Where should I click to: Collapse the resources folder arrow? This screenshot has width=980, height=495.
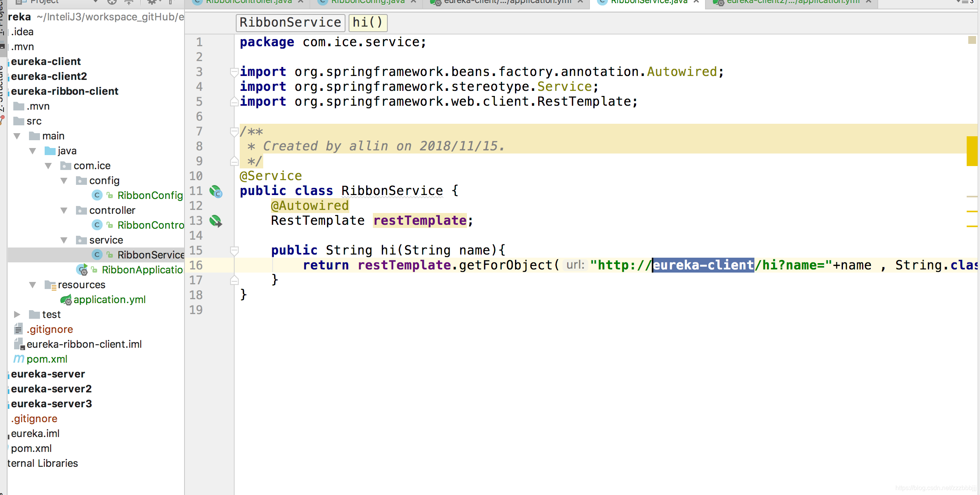pyautogui.click(x=33, y=285)
